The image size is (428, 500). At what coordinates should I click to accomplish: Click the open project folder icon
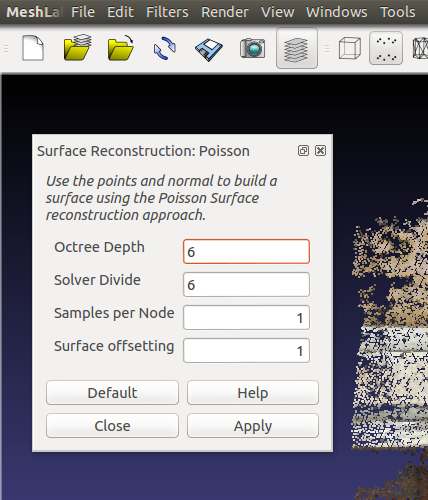coord(77,48)
